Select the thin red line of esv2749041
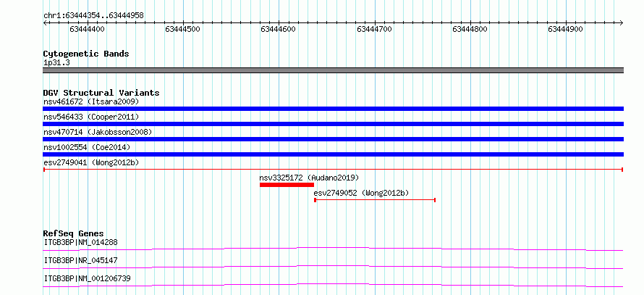 click(333, 169)
